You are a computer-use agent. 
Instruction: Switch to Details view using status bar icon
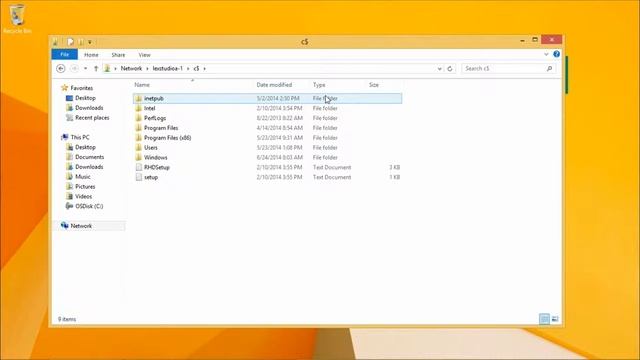544,319
